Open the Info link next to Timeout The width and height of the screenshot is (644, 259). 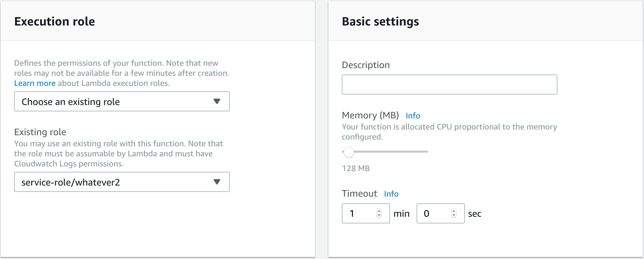[391, 194]
